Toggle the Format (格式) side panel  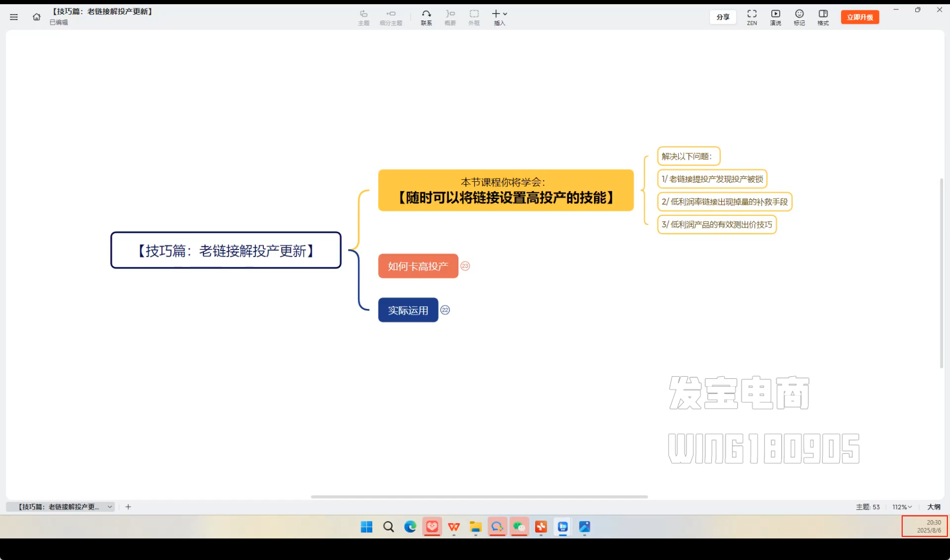point(823,17)
